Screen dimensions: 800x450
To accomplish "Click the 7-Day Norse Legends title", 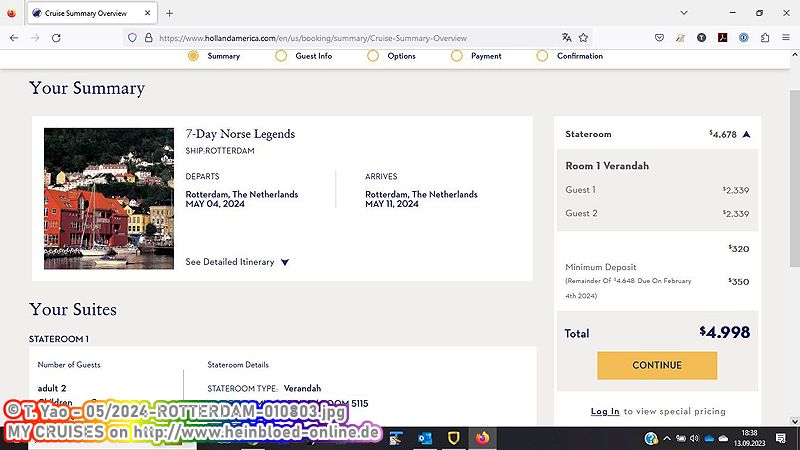I will click(x=240, y=134).
